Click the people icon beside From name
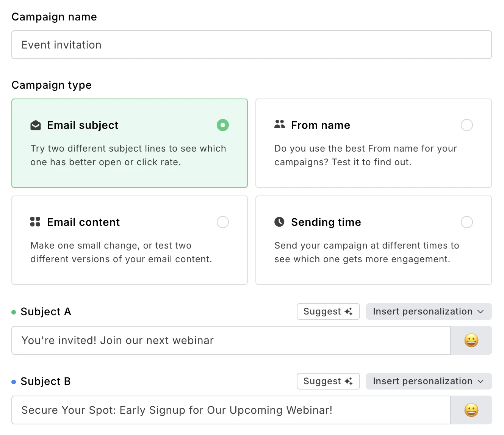504x435 pixels. click(280, 124)
